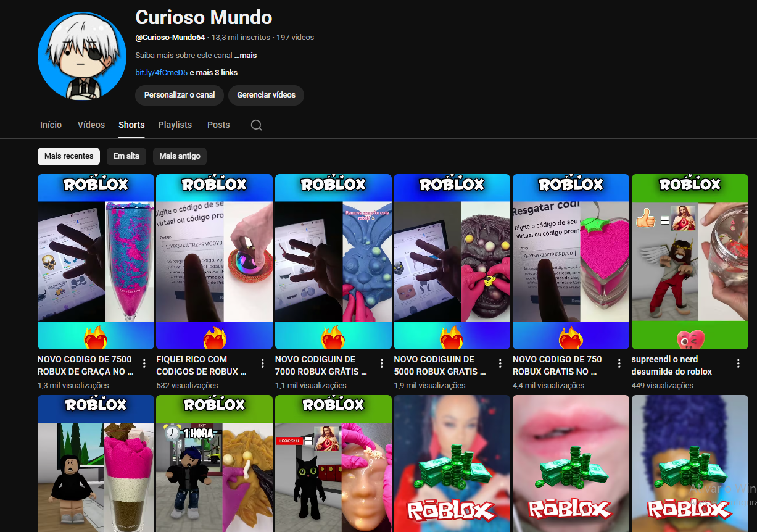Screen dimensions: 757x532
Task: Open second-row short thumbnail with '1 HORA' clock
Action: (x=214, y=463)
